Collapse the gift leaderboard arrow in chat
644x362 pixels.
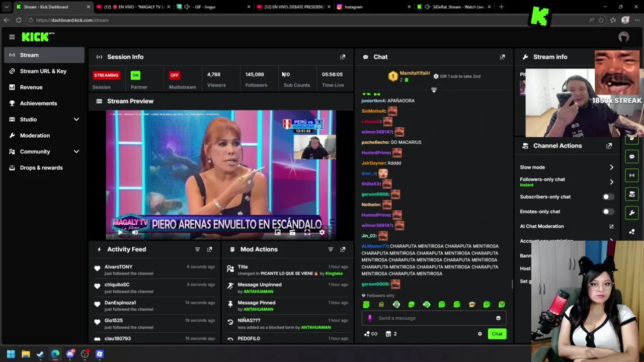[434, 90]
